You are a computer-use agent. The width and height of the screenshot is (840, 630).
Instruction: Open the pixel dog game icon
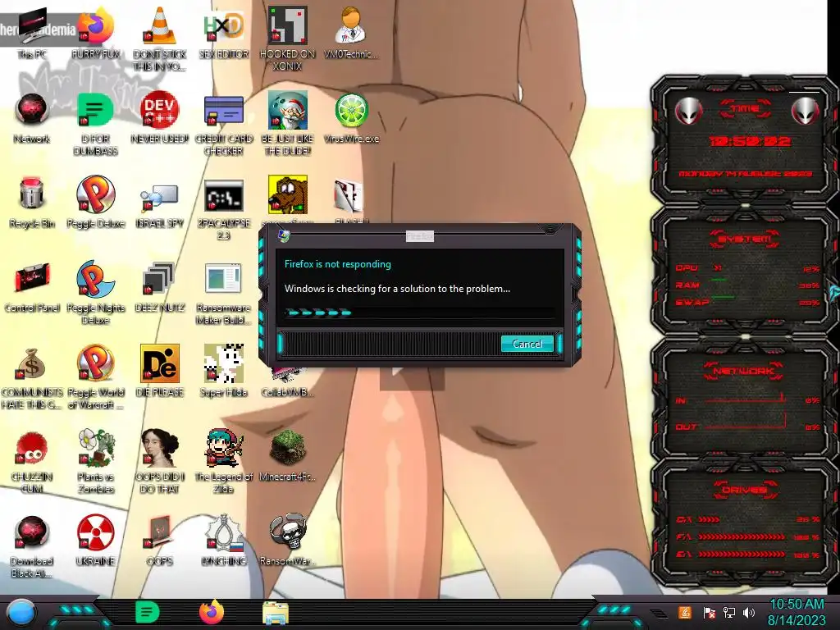288,194
